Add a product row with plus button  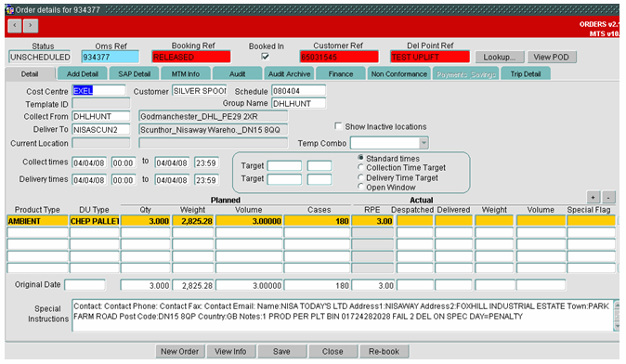pos(593,197)
